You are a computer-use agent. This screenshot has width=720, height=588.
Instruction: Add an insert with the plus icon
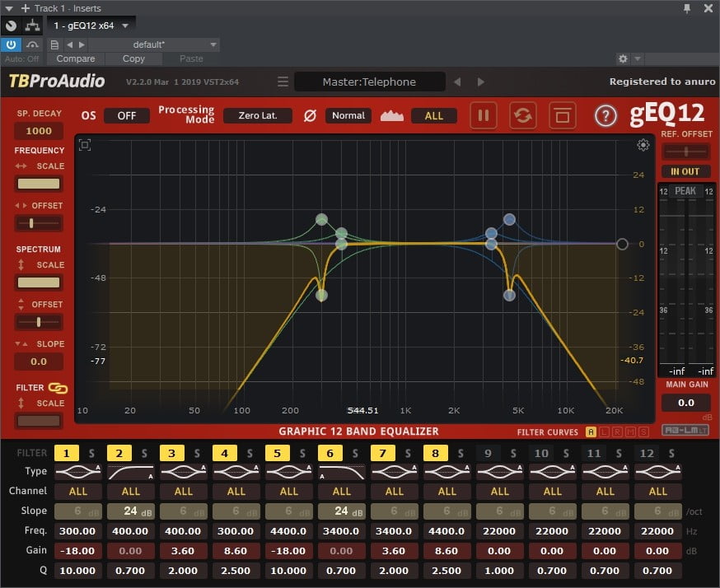pos(26,8)
